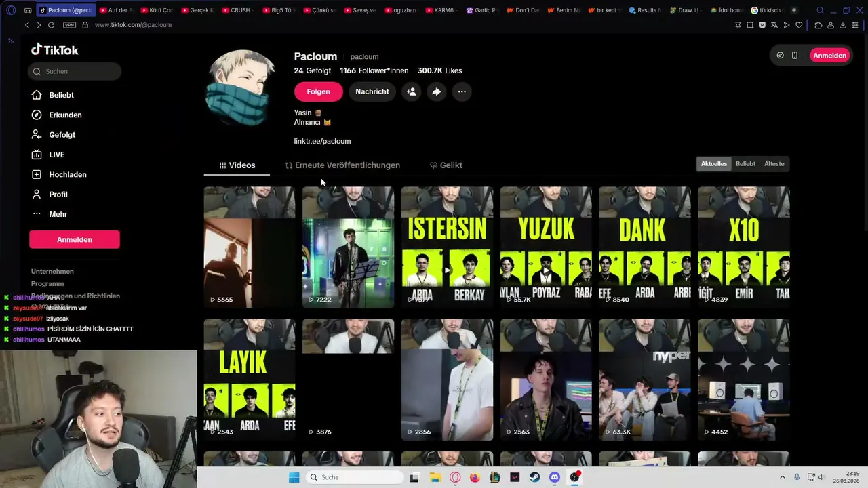Go forward using the browser forward arrow

click(39, 25)
